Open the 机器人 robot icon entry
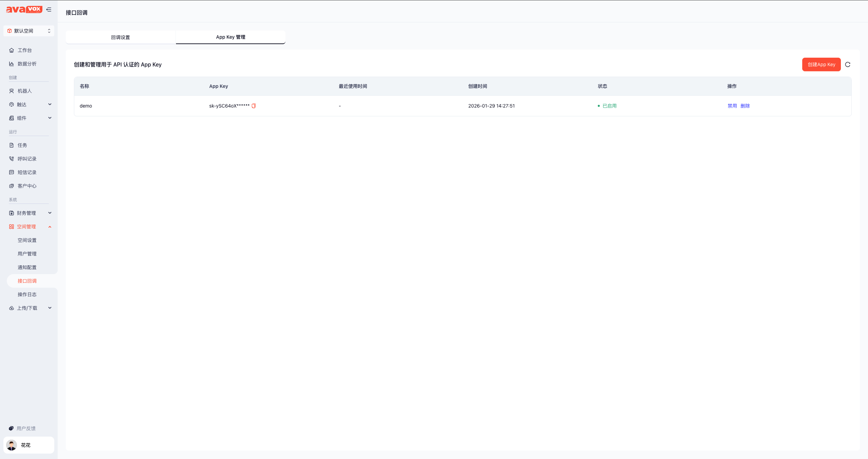 pyautogui.click(x=12, y=91)
